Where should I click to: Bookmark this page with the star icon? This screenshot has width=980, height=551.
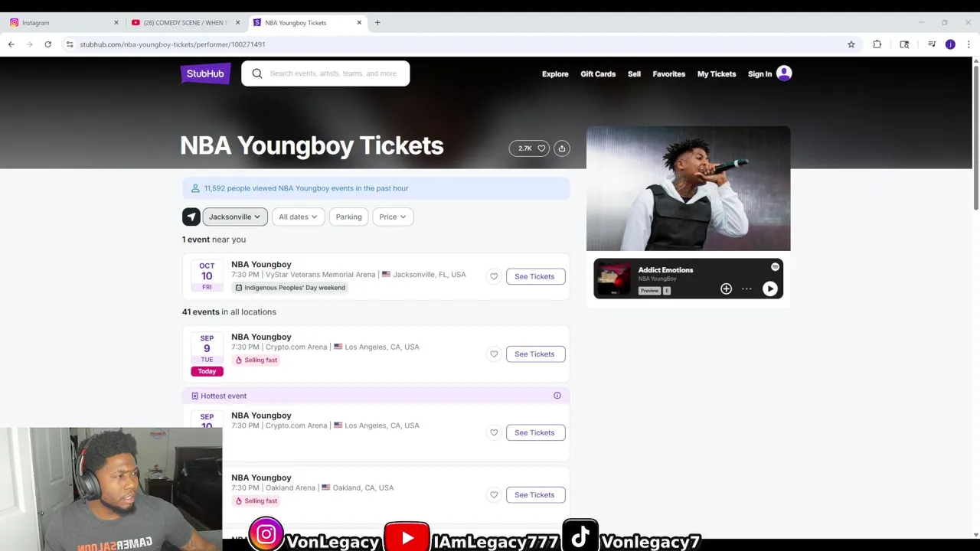pyautogui.click(x=851, y=44)
